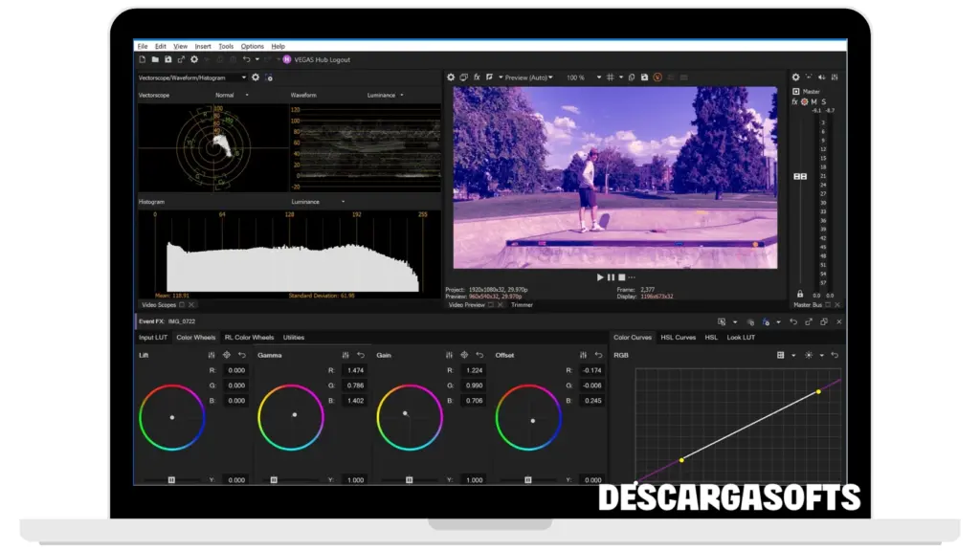Switch to the Input LUT tab
980x551 pixels.
tap(153, 338)
